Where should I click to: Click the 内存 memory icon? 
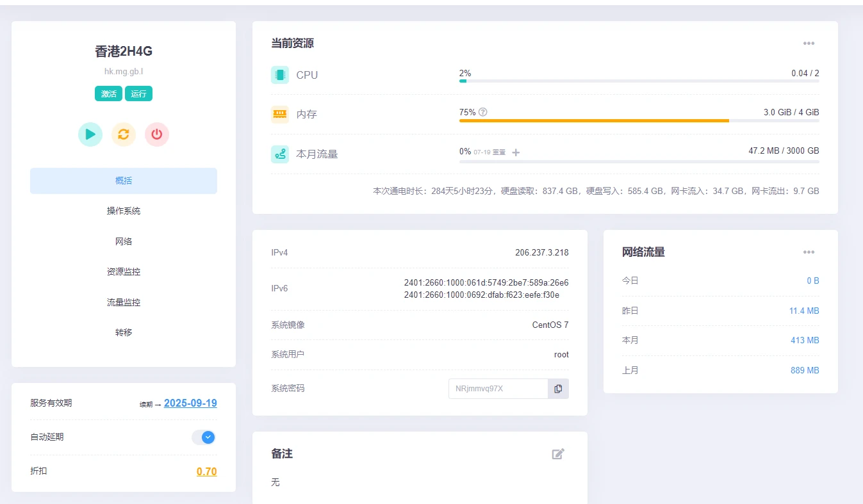pyautogui.click(x=280, y=114)
